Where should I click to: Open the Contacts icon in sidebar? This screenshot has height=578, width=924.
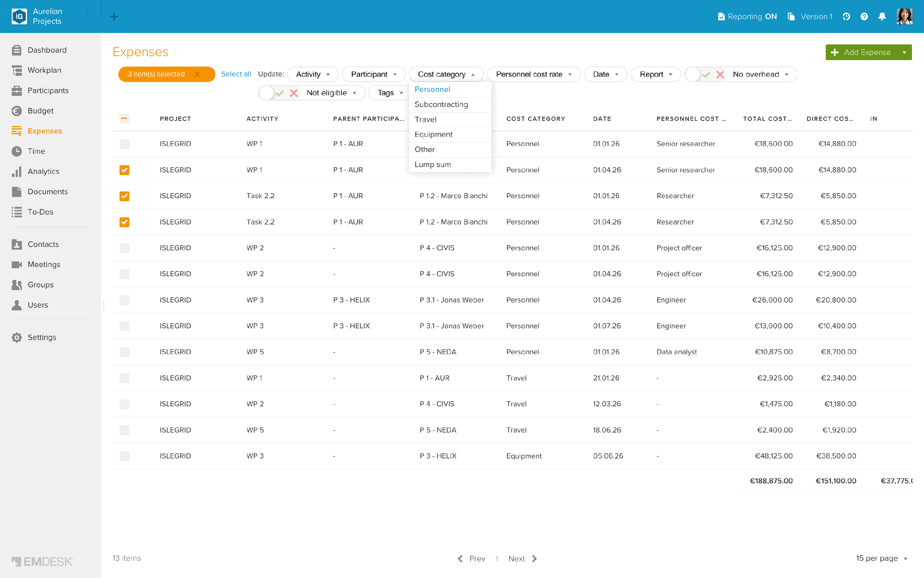(16, 244)
